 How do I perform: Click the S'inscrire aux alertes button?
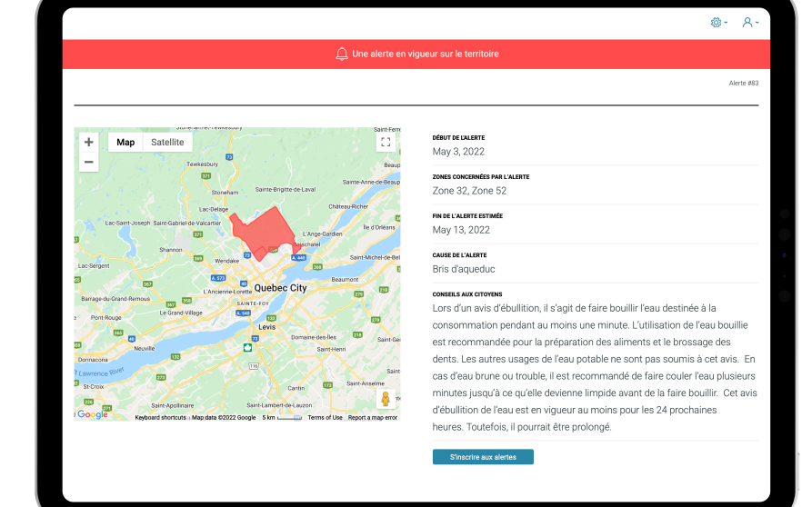pyautogui.click(x=483, y=457)
